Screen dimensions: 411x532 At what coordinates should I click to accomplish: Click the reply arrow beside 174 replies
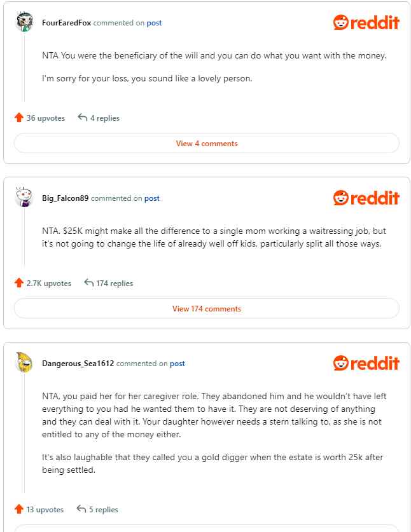[89, 283]
